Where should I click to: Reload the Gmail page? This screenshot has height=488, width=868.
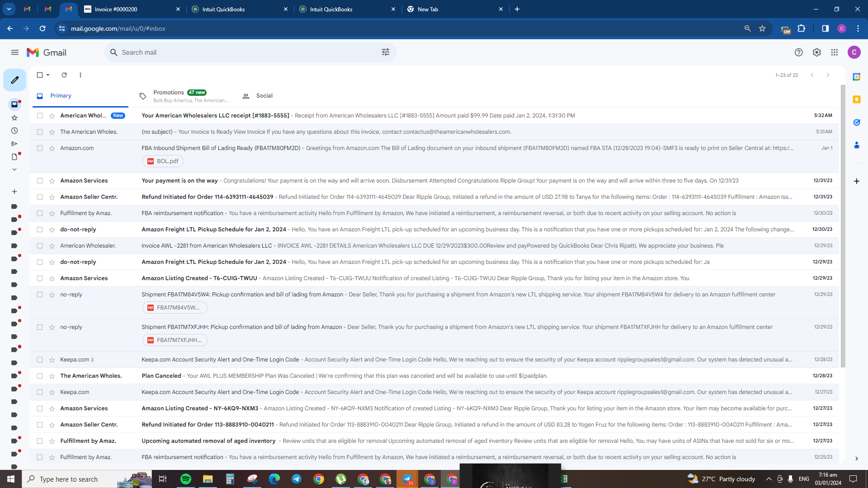coord(42,28)
